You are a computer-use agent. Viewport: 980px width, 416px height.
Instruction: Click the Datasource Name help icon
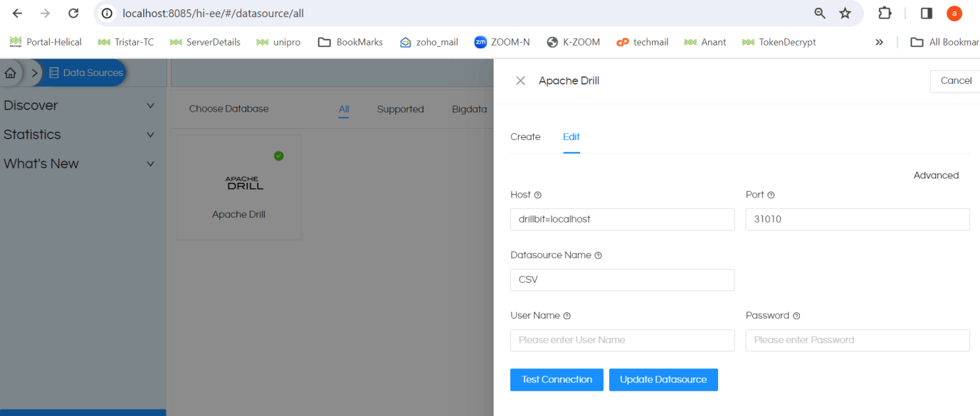click(598, 255)
